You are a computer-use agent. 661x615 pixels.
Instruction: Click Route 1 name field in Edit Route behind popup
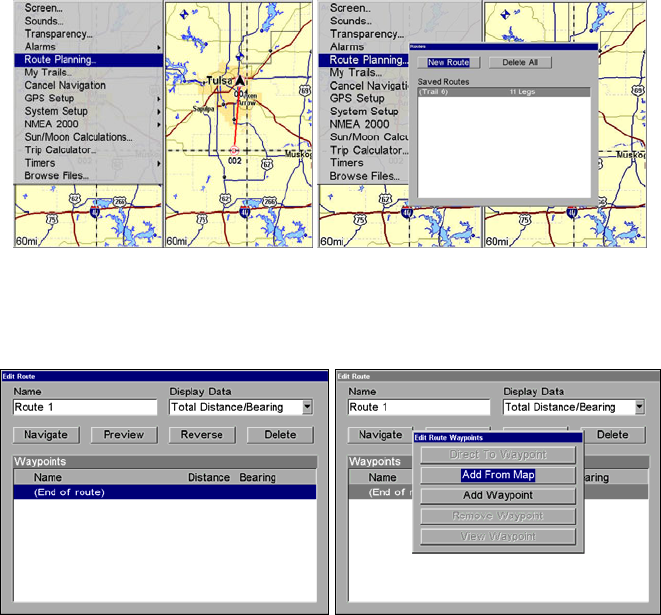point(419,407)
